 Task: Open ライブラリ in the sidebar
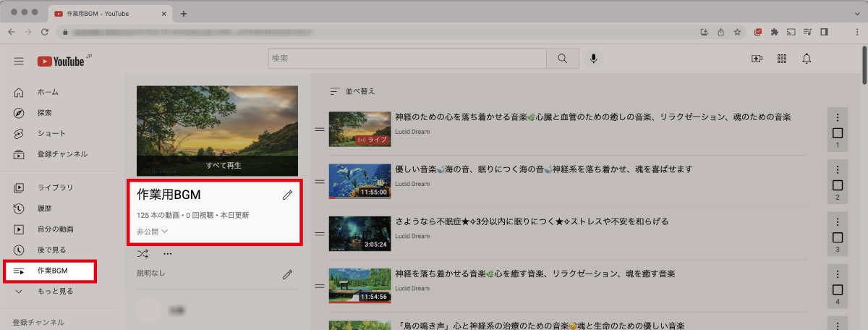point(54,187)
